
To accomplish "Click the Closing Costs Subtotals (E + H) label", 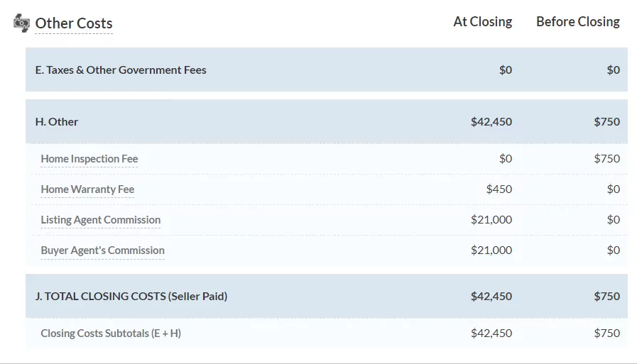I will (111, 333).
